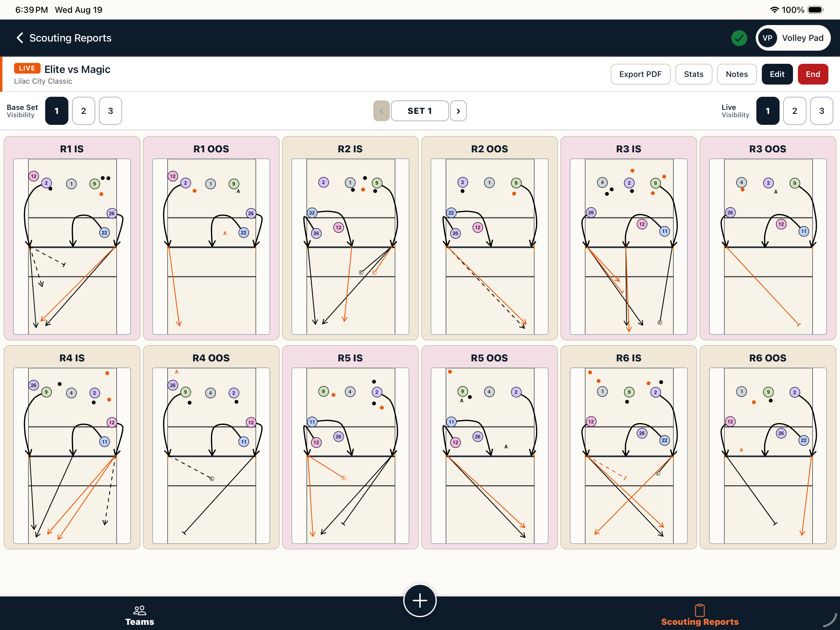Select player 22 in R2 IS court
This screenshot has width=840, height=630.
click(312, 213)
